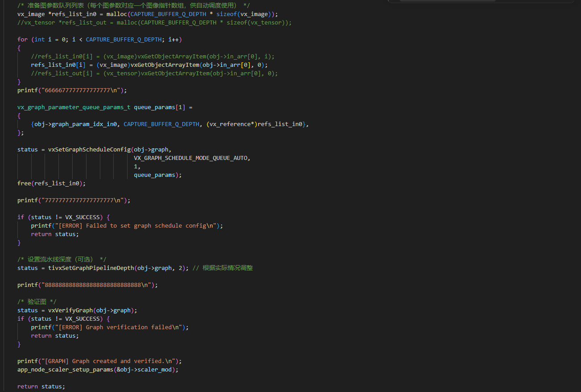This screenshot has width=581, height=392.
Task: Click the tivxSetGraphPipelineDepth call line
Action: (x=135, y=268)
